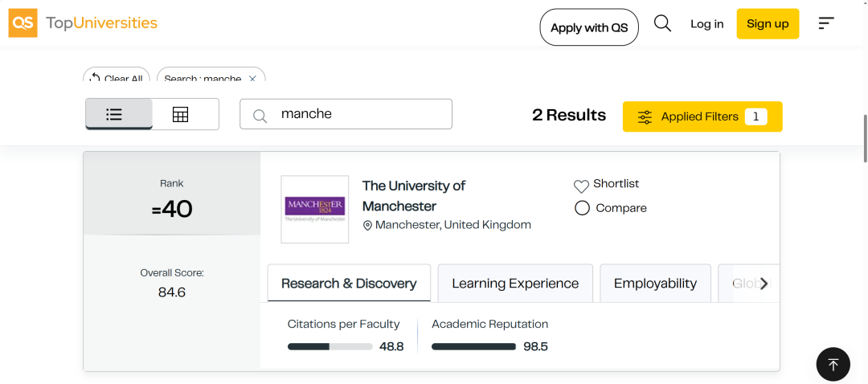
Task: Click the back-to-top arrow button
Action: coord(833,364)
